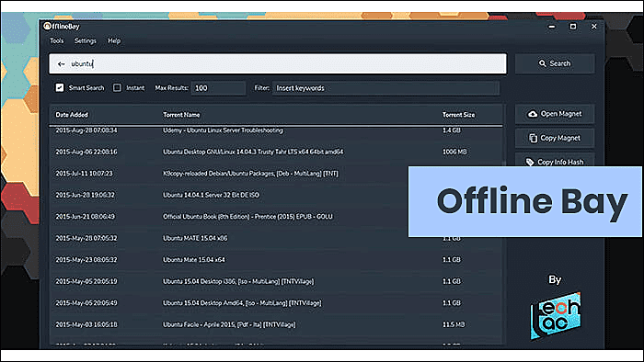The width and height of the screenshot is (644, 362).
Task: Open the Settings menu
Action: (x=85, y=40)
